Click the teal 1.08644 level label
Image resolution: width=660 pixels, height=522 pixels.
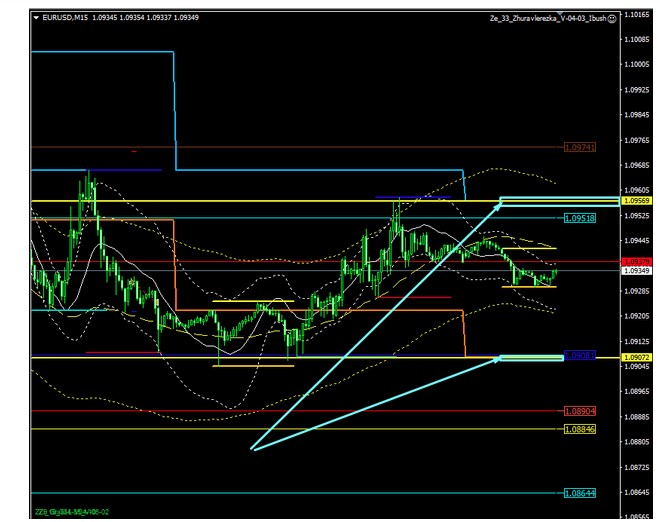pos(580,493)
